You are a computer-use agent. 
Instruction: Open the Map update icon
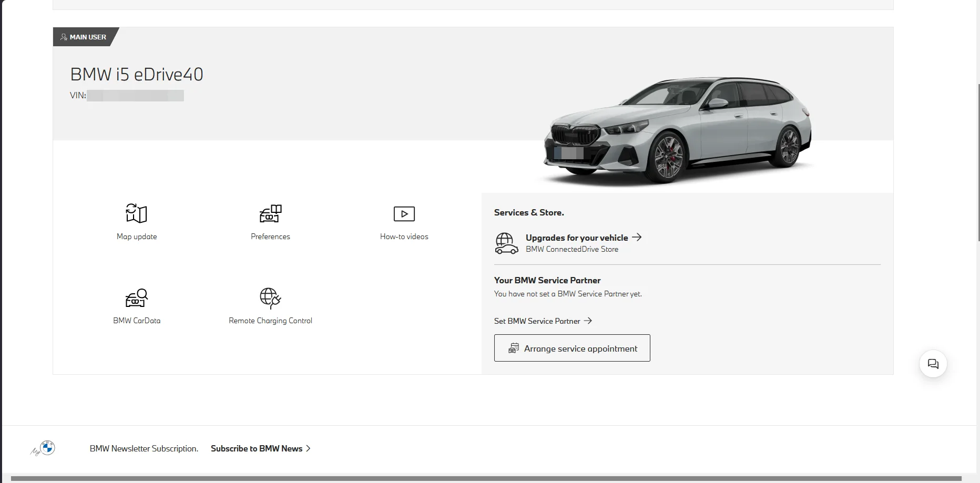137,213
